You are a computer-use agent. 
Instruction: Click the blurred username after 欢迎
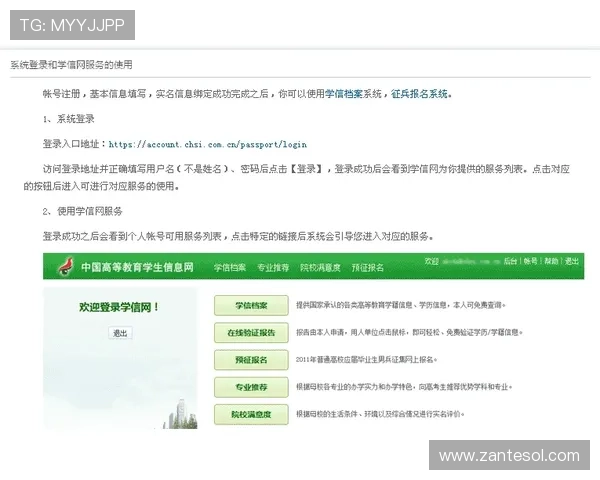(471, 261)
